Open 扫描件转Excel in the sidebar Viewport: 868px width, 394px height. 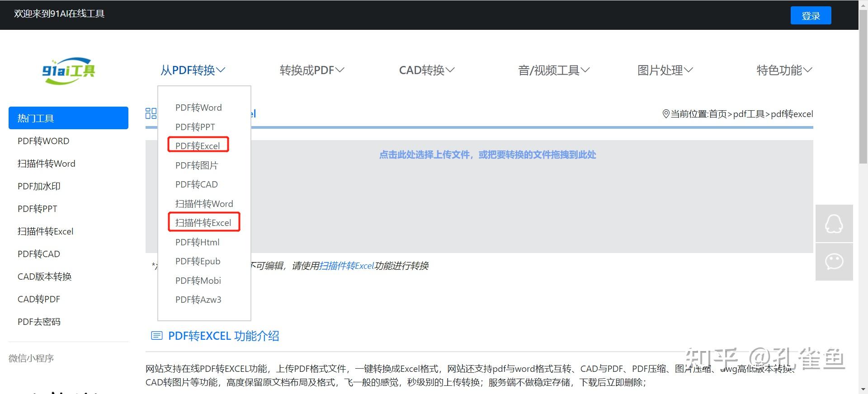45,231
